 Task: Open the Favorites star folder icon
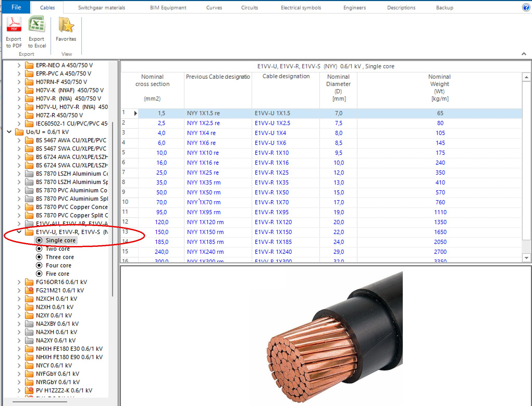pyautogui.click(x=66, y=25)
